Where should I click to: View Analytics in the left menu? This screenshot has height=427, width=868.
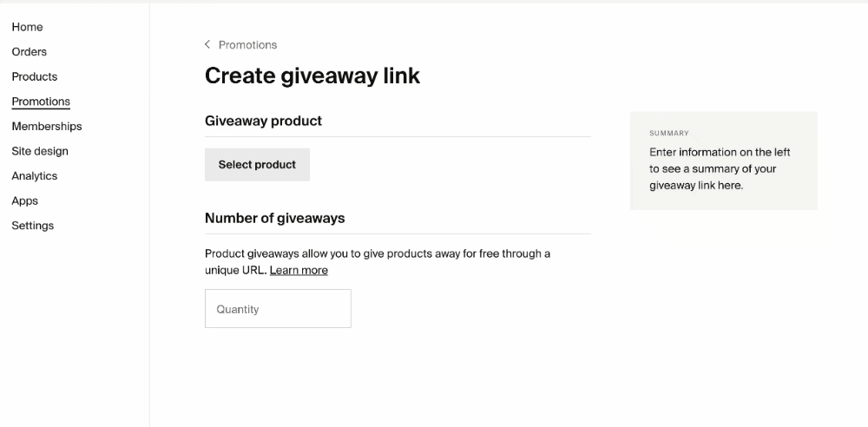(x=35, y=176)
